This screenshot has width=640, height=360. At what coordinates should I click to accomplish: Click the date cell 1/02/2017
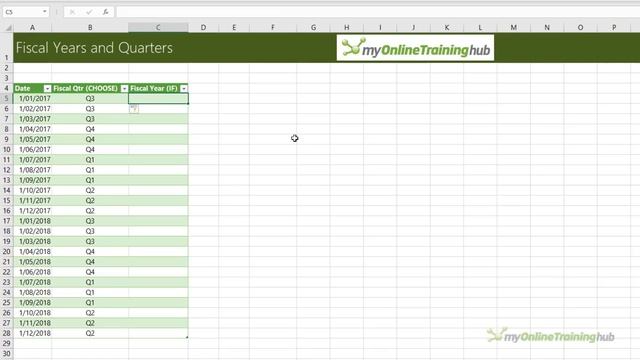click(x=33, y=109)
